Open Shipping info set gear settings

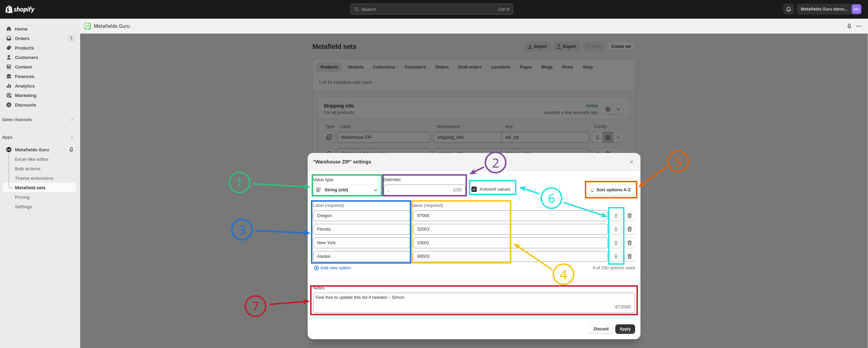608,109
